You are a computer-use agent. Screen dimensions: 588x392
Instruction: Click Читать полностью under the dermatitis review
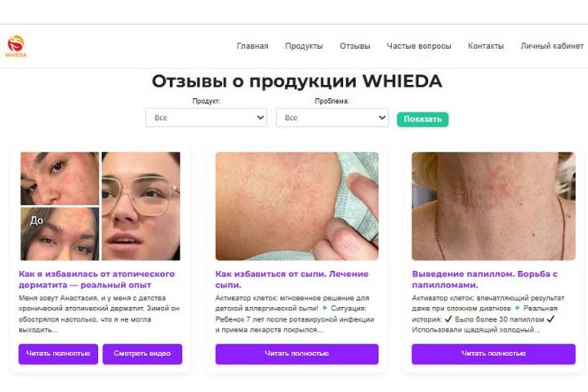pyautogui.click(x=58, y=354)
